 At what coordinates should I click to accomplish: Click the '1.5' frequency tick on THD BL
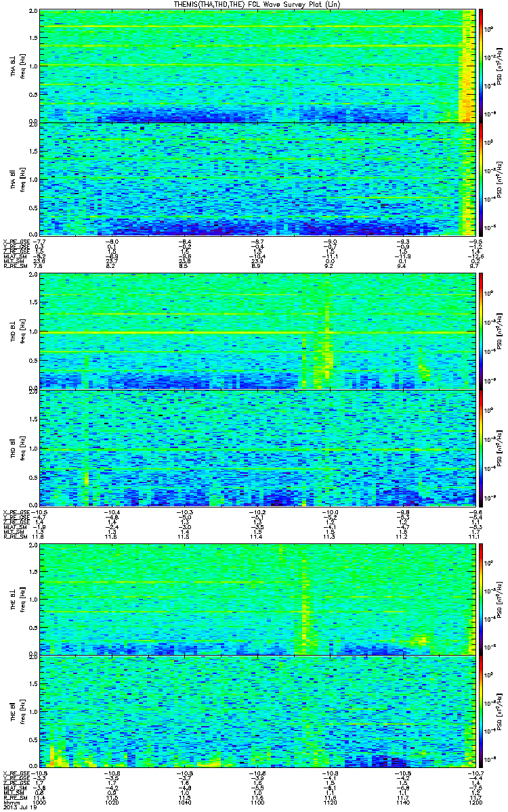point(34,303)
